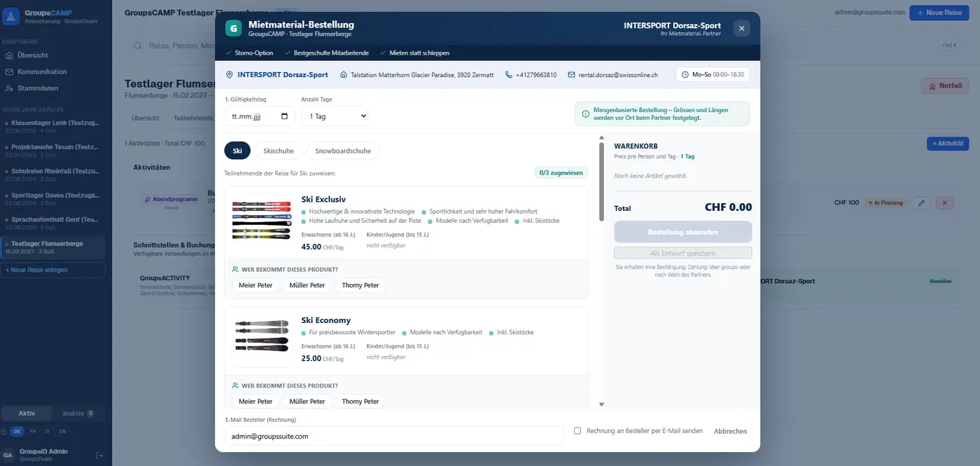Assign Müller Peter to Ski Exclusiv

pyautogui.click(x=307, y=285)
